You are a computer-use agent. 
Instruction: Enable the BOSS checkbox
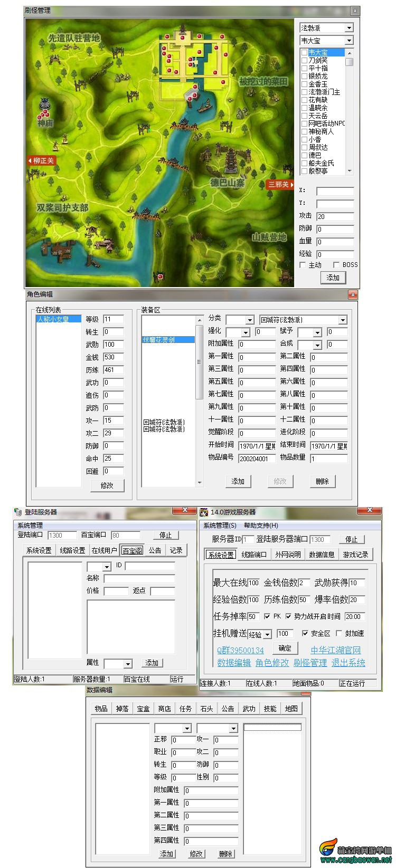pos(337,265)
